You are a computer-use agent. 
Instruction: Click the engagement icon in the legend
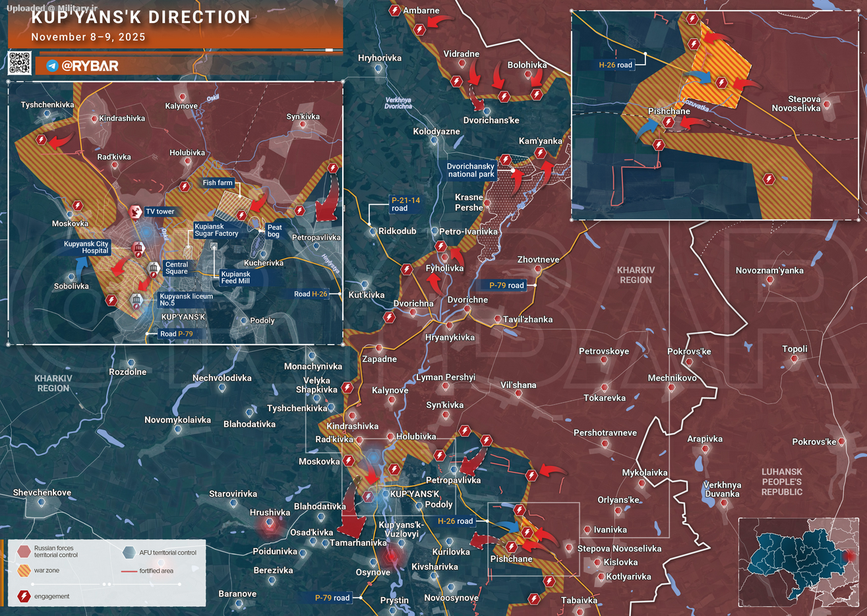click(x=24, y=596)
